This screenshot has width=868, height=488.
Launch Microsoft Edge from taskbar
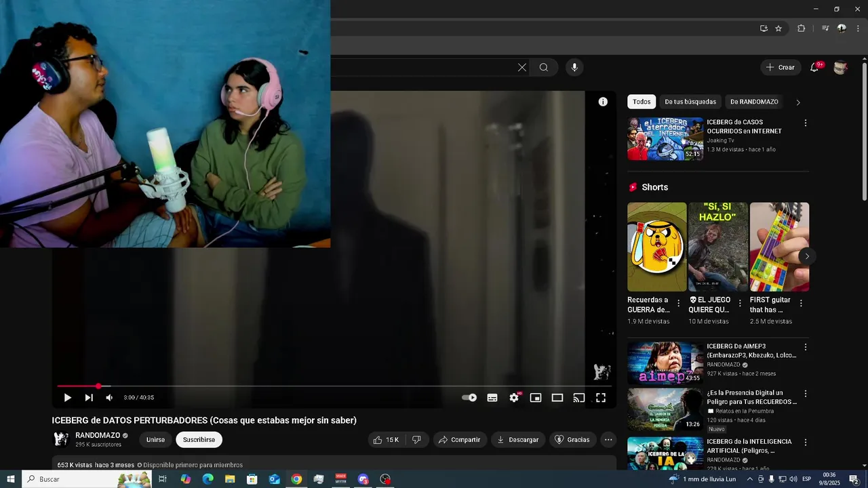coord(208,479)
